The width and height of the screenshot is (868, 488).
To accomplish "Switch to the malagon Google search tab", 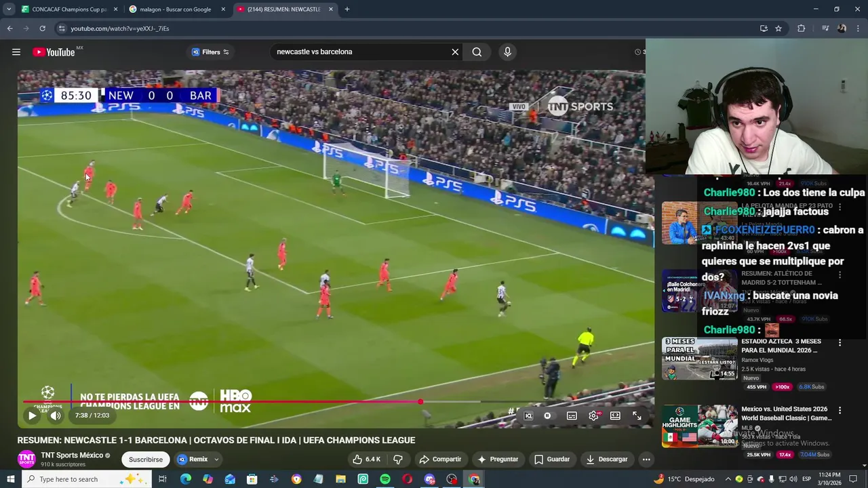I will 175,9.
